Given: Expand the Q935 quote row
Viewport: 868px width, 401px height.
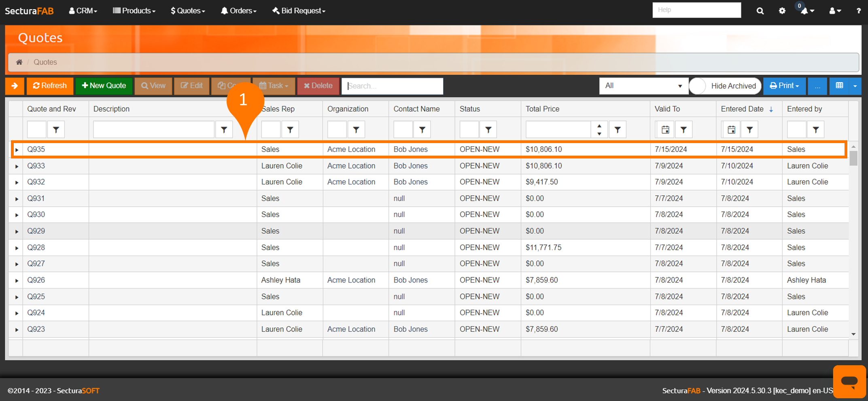Looking at the screenshot, I should (17, 150).
